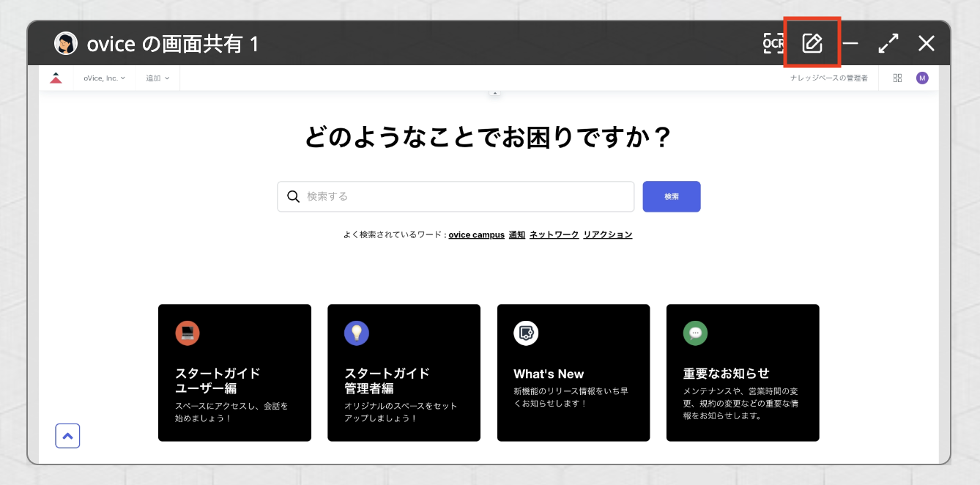Image resolution: width=980 pixels, height=485 pixels.
Task: Click the 重要なお知らせ chat bubble icon
Action: coord(695,333)
